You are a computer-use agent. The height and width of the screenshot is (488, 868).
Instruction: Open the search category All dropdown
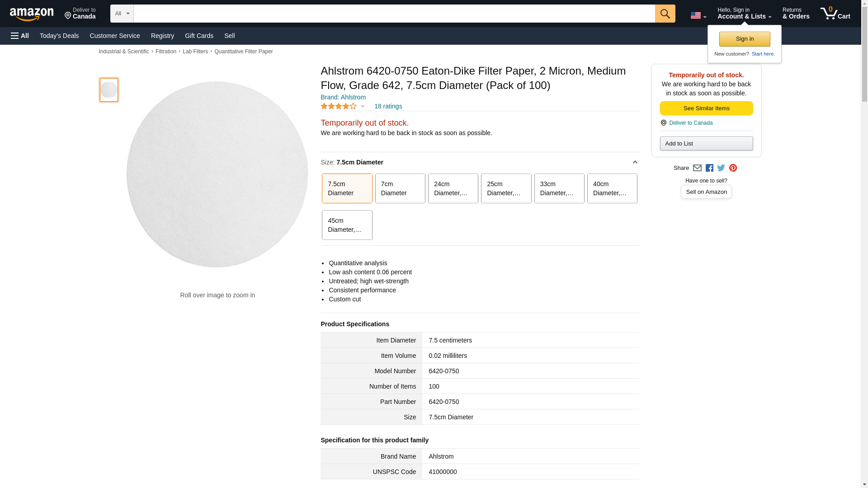tap(122, 14)
